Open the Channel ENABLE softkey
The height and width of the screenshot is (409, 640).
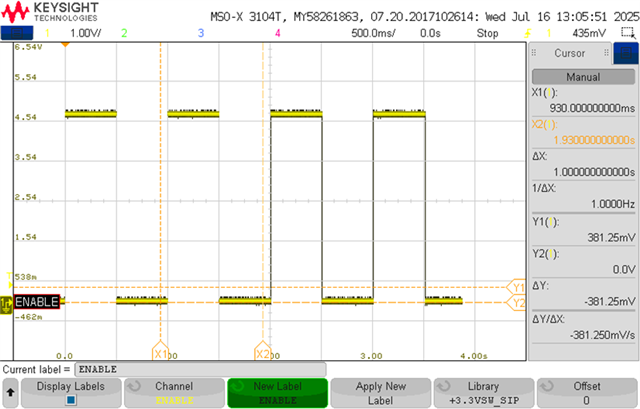point(174,393)
